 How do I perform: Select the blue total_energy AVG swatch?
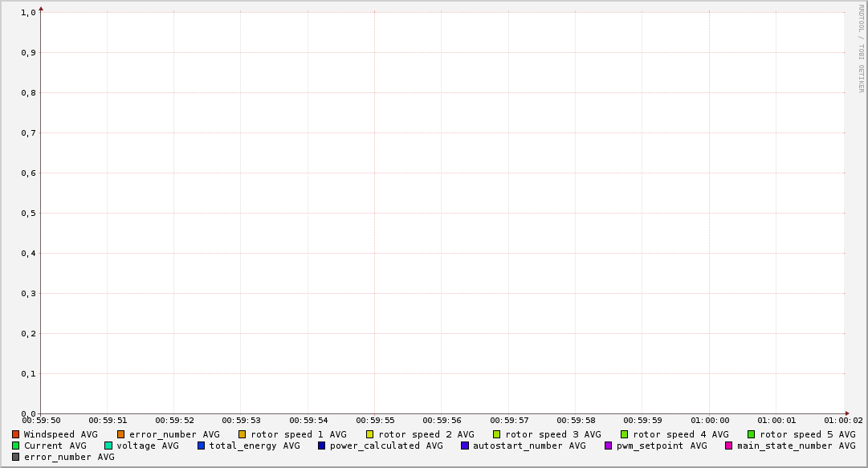pos(202,446)
